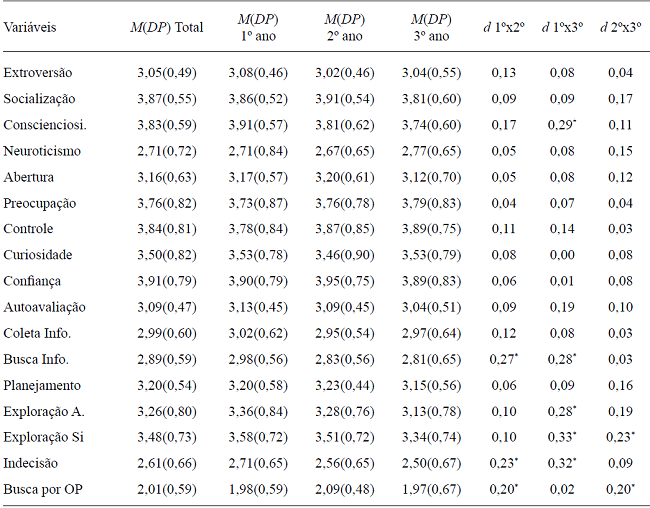This screenshot has width=650, height=508.
Task: Click the 'Variáveis' column header
Action: point(30,27)
